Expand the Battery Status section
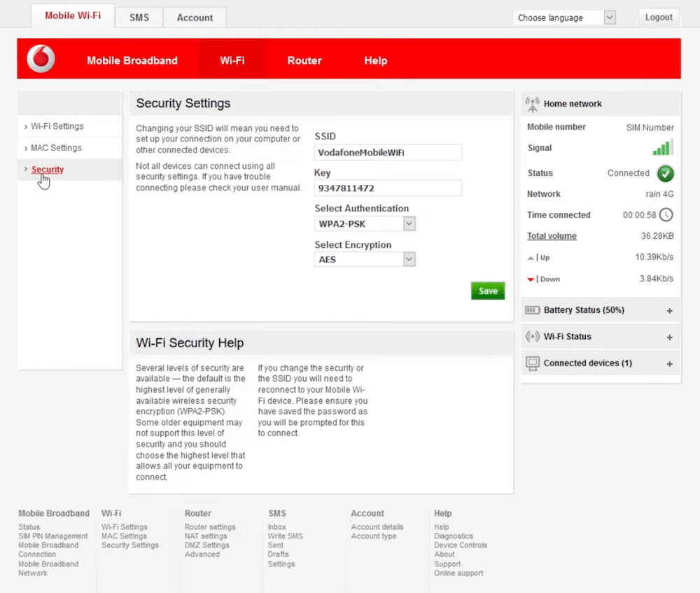The width and height of the screenshot is (700, 593). tap(670, 309)
